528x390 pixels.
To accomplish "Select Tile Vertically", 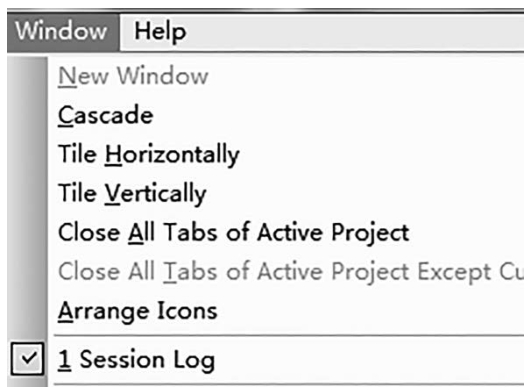I will click(132, 193).
